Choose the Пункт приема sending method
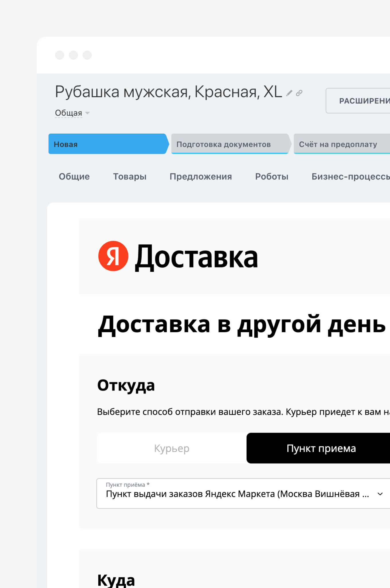390x588 pixels. 318,448
